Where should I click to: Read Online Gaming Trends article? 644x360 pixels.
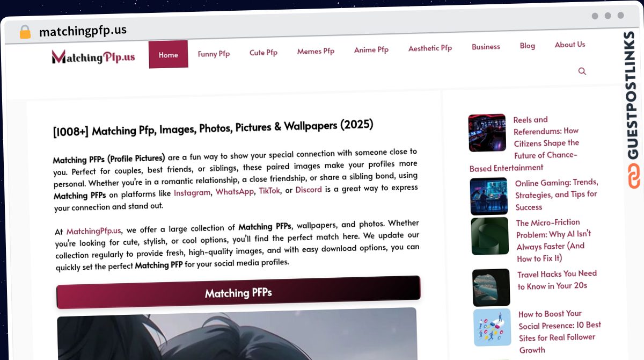(557, 195)
